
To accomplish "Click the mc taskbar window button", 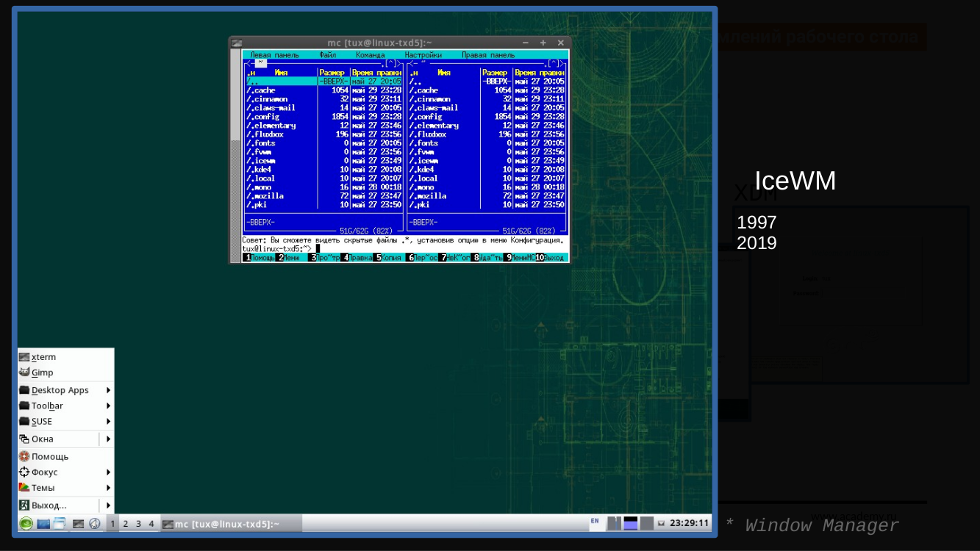I will click(x=231, y=524).
